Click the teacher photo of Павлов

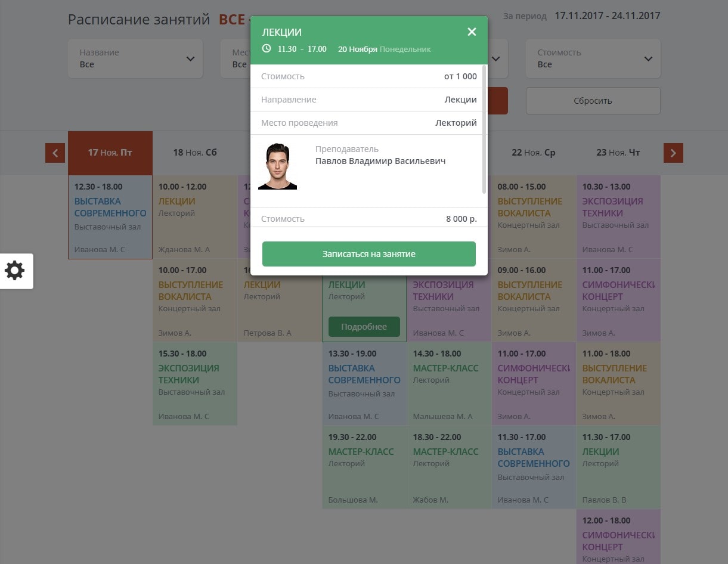(277, 166)
